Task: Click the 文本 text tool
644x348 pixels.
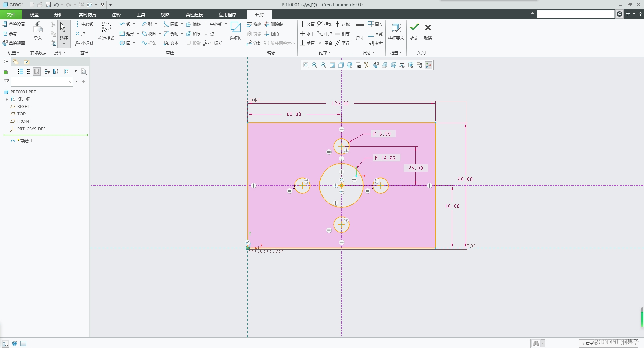Action: (171, 43)
